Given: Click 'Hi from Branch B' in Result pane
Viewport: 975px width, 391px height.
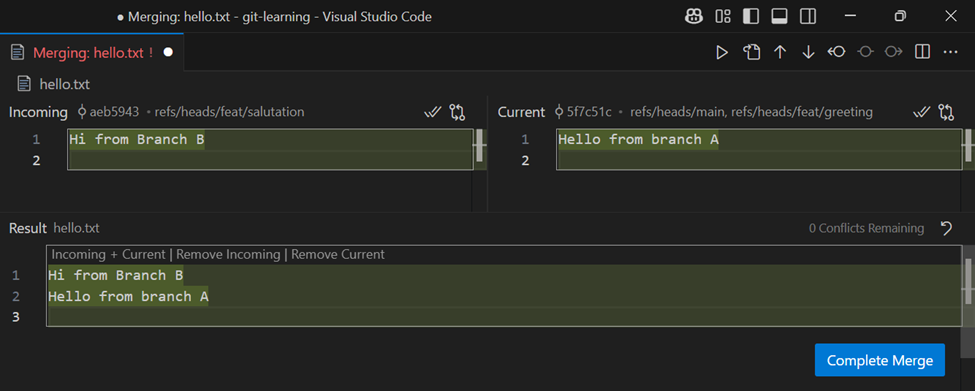Looking at the screenshot, I should 116,275.
